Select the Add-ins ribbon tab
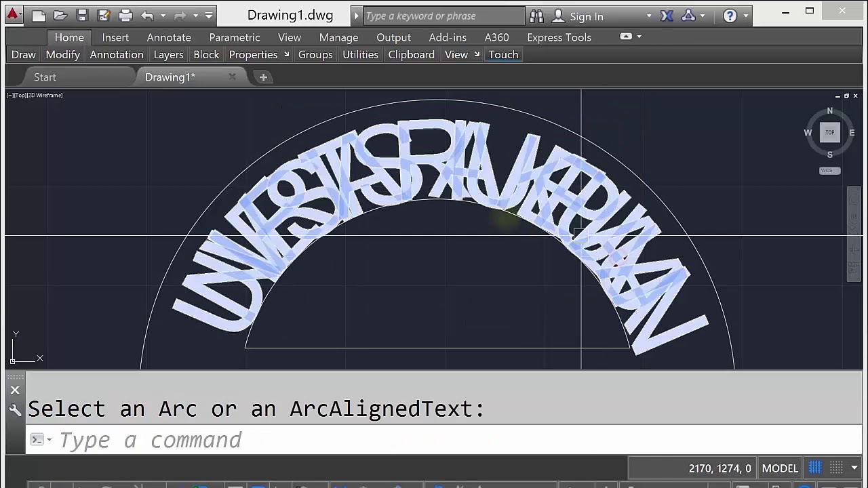 tap(448, 37)
